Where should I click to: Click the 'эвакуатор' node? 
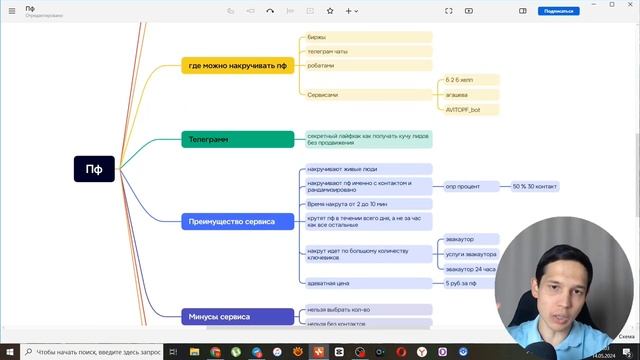click(x=471, y=239)
